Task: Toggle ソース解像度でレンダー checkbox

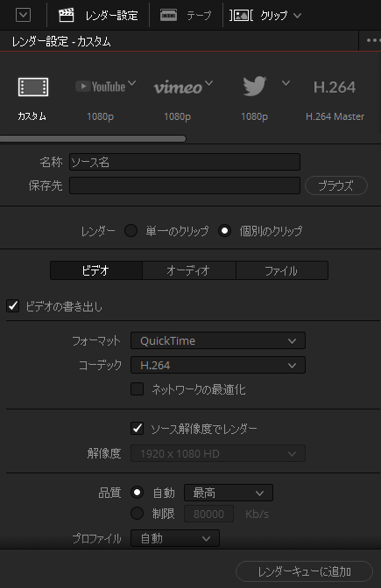Action: tap(137, 428)
